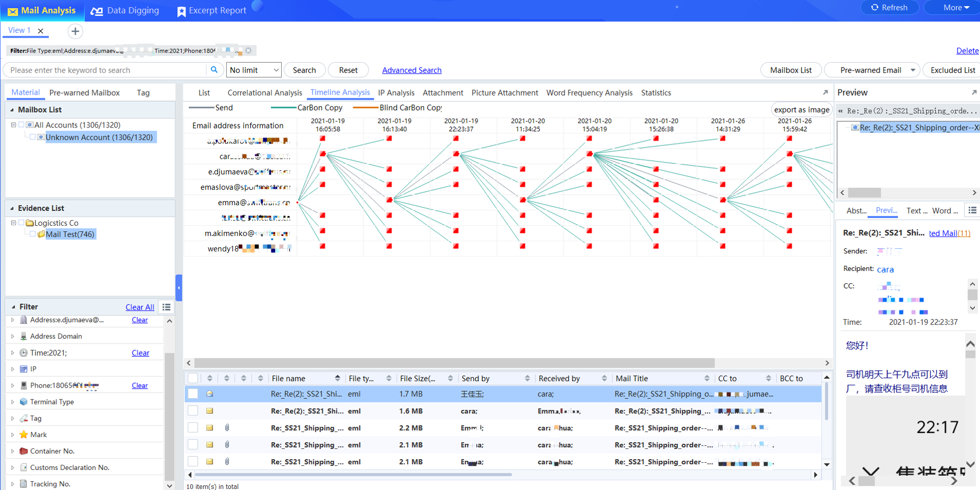The height and width of the screenshot is (490, 980).
Task: Click Clear All filters link
Action: pyautogui.click(x=140, y=307)
